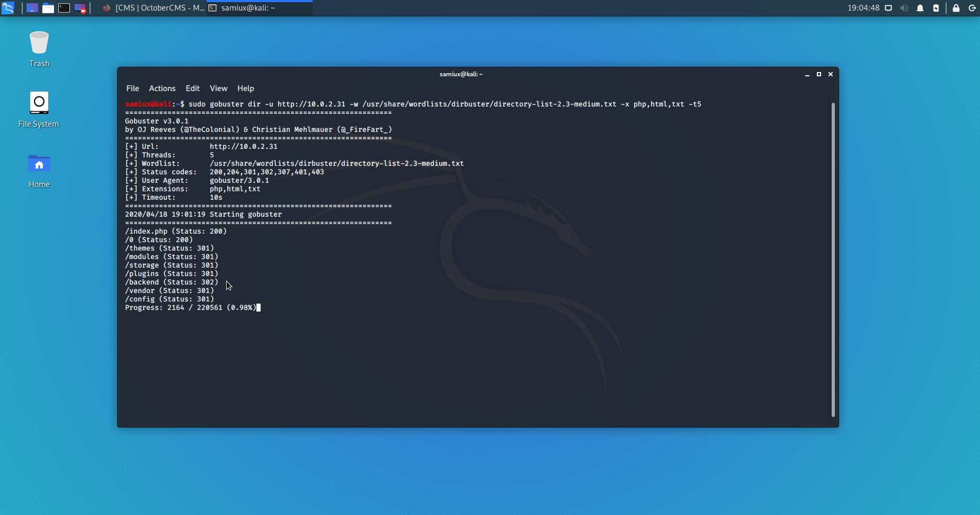The image size is (980, 515).
Task: Click the screen recorder panel icon
Action: click(80, 8)
